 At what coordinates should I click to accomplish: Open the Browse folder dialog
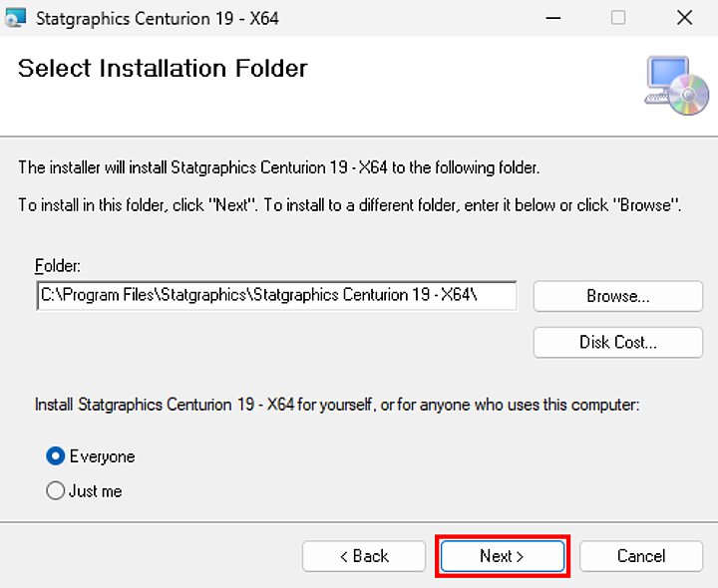[617, 296]
